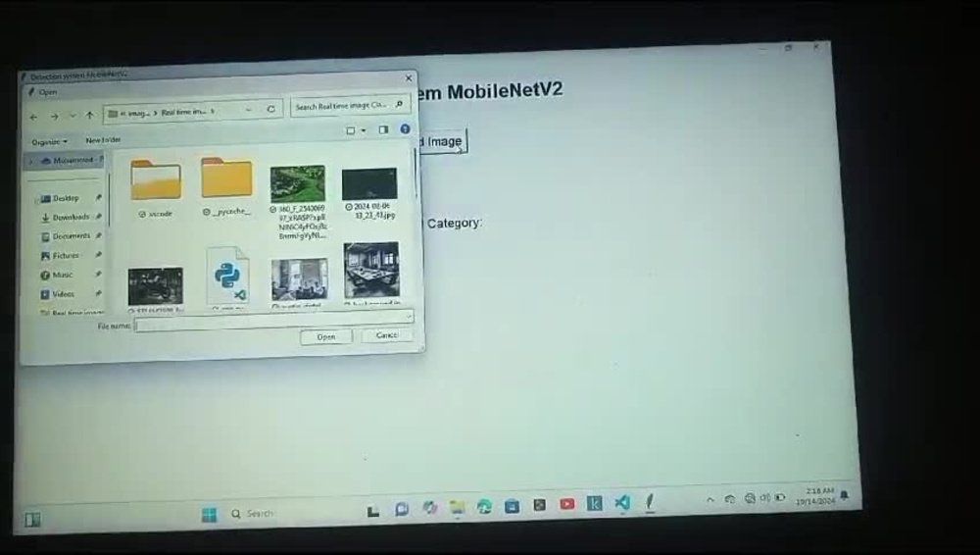Viewport: 980px width, 555px height.
Task: Select Desktop in the navigation pane
Action: 66,198
